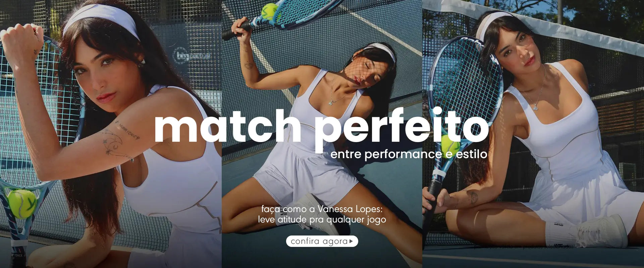Screen dimensions: 644x268
Task: Click the tennis ball wedged in the bottom-left racket
Action: pos(21,204)
